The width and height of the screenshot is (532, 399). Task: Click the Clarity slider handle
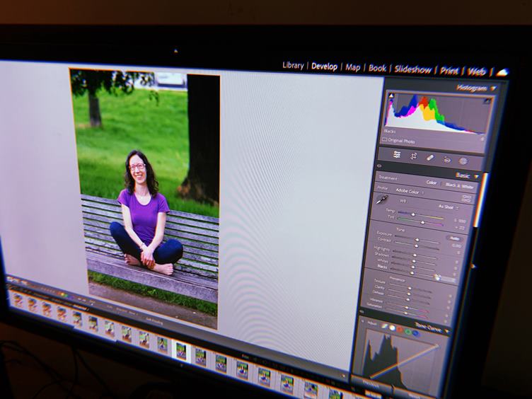point(409,294)
